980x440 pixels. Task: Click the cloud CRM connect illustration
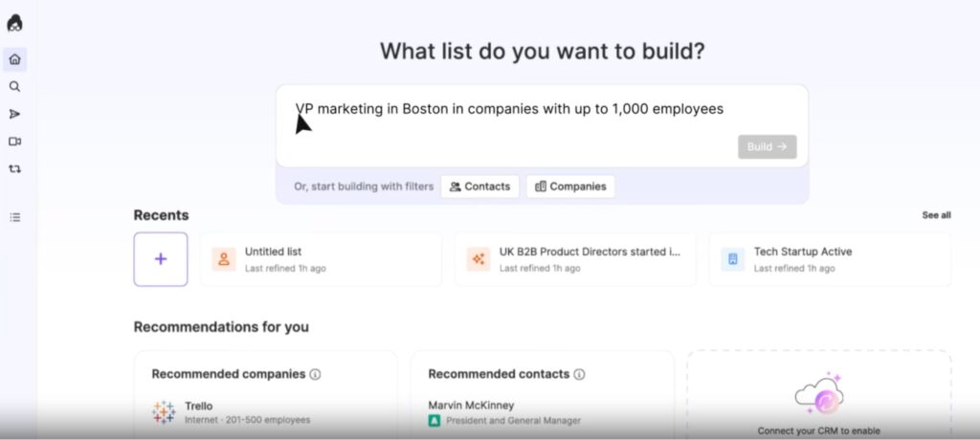point(819,394)
